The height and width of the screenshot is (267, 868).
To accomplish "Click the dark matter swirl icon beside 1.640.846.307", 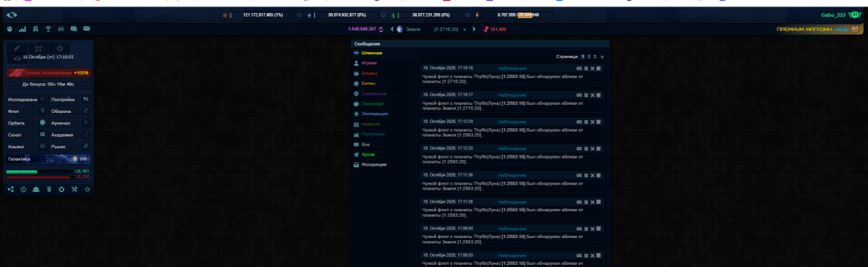I will click(381, 29).
